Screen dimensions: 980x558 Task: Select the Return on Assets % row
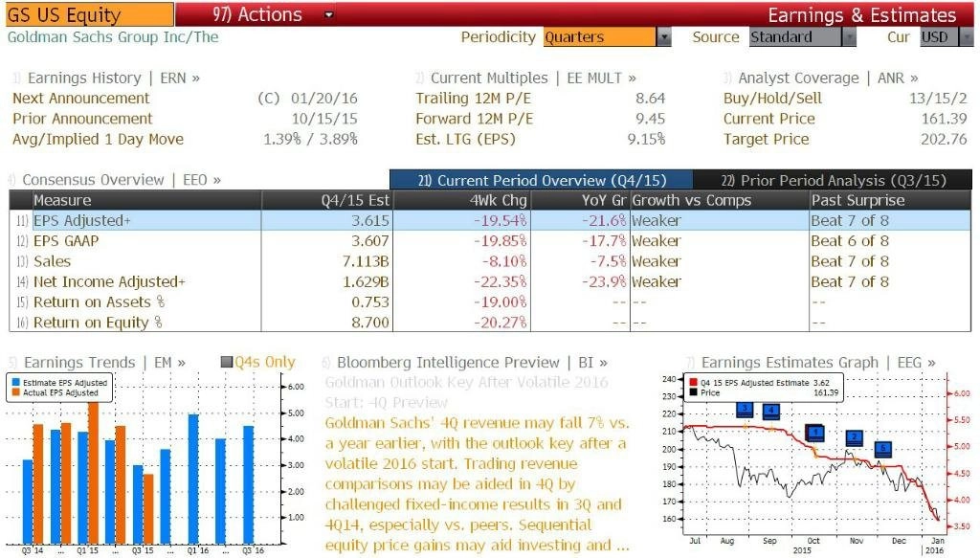pos(490,302)
